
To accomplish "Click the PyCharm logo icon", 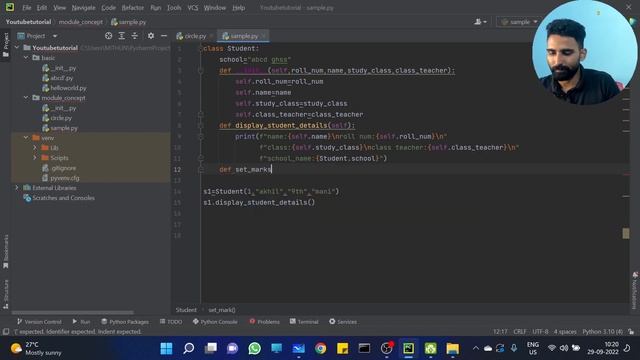I will point(10,7).
